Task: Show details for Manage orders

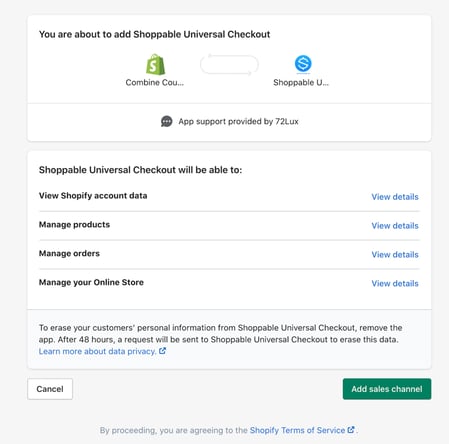Action: (x=395, y=255)
